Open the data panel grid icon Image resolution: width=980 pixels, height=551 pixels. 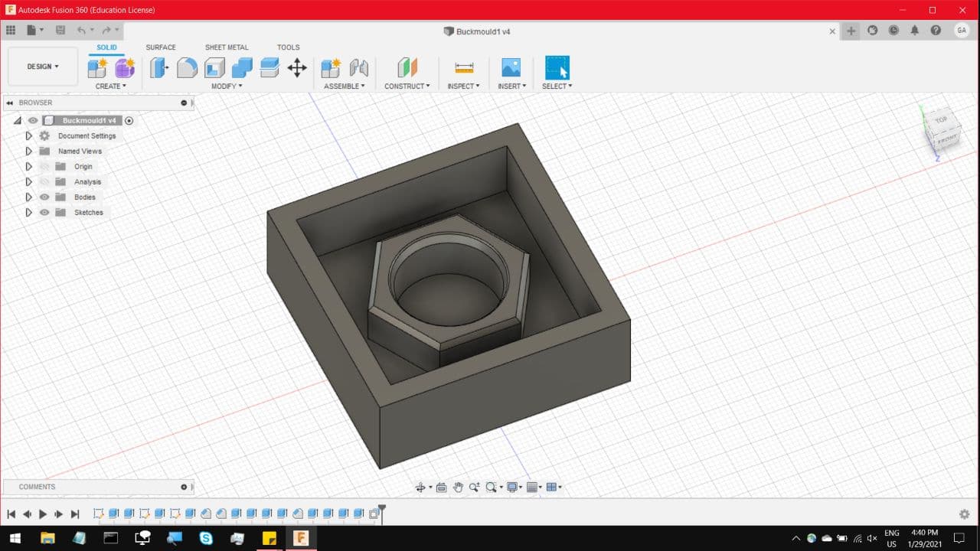pyautogui.click(x=11, y=31)
